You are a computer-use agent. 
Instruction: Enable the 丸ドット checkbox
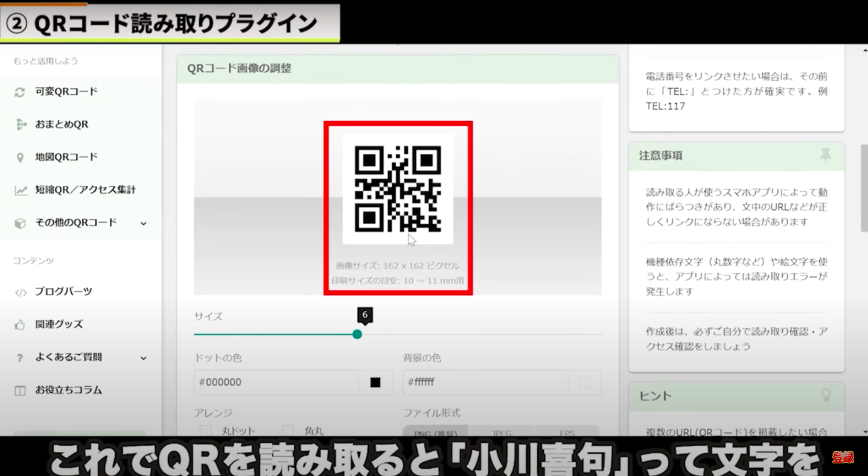click(x=206, y=430)
